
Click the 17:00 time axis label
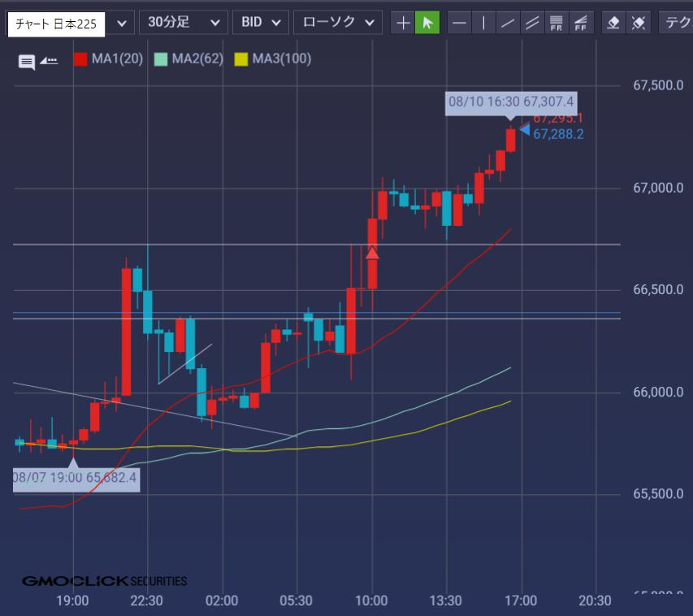tap(521, 601)
